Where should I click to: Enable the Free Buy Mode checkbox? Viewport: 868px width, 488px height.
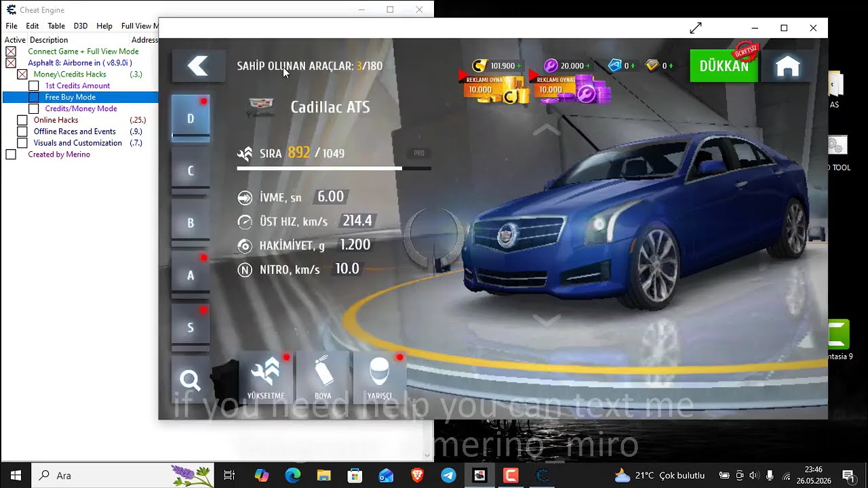(x=34, y=98)
